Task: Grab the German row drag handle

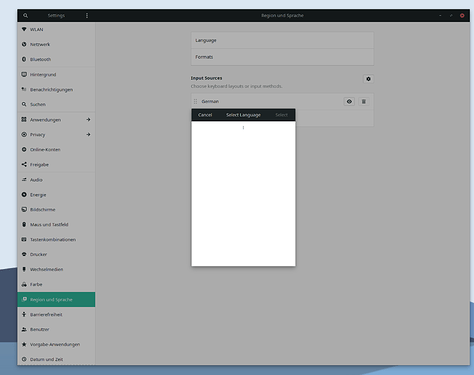Action: pyautogui.click(x=196, y=101)
